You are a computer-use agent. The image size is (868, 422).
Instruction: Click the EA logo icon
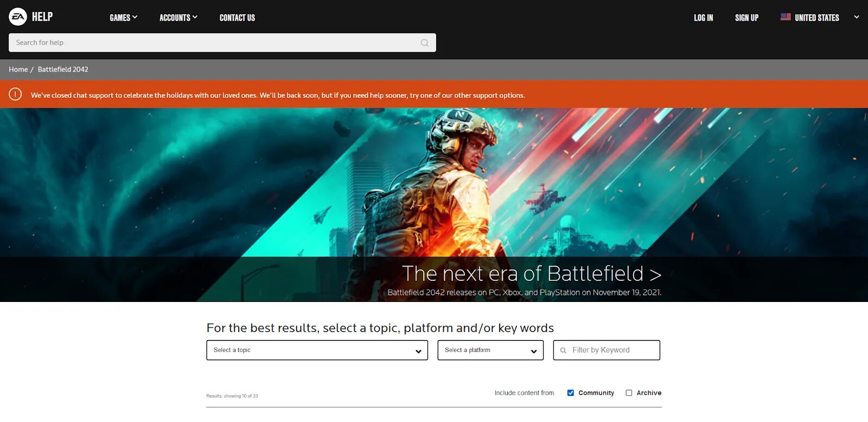click(x=18, y=17)
